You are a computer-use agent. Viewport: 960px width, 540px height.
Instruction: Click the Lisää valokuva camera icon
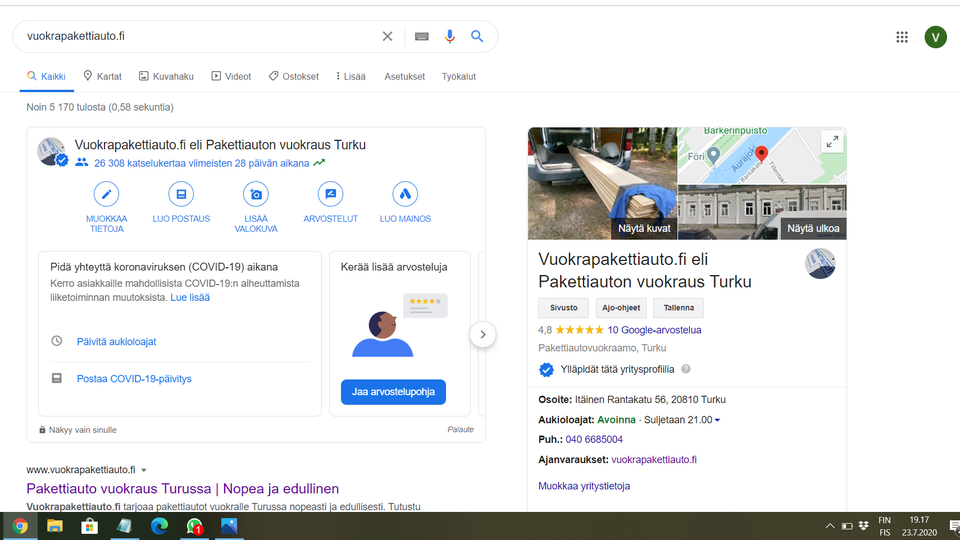(x=256, y=194)
